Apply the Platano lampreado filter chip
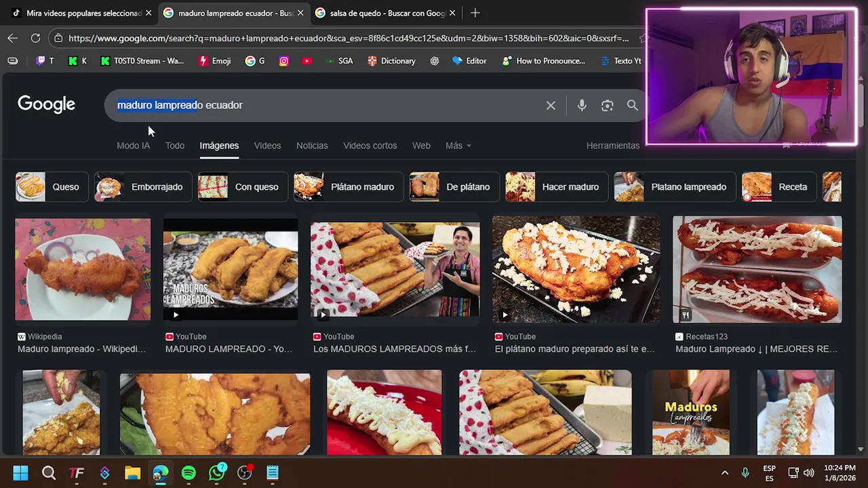The width and height of the screenshot is (868, 488). point(675,187)
